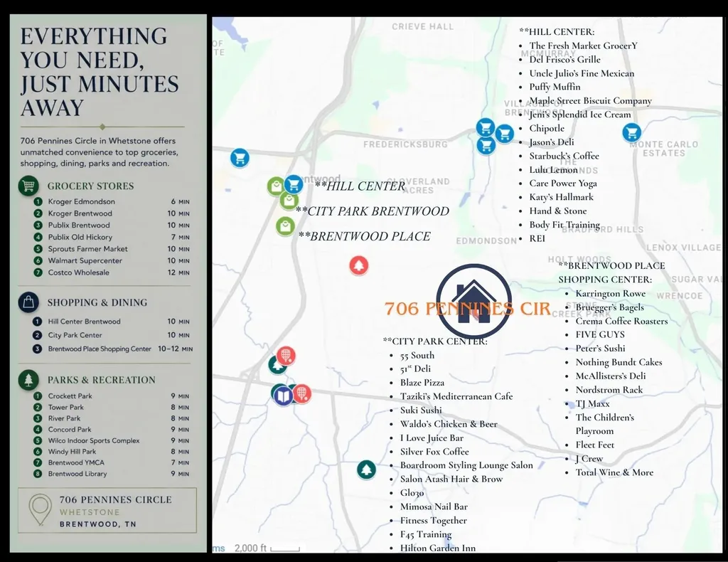Click the navy open-book library marker

tap(283, 396)
